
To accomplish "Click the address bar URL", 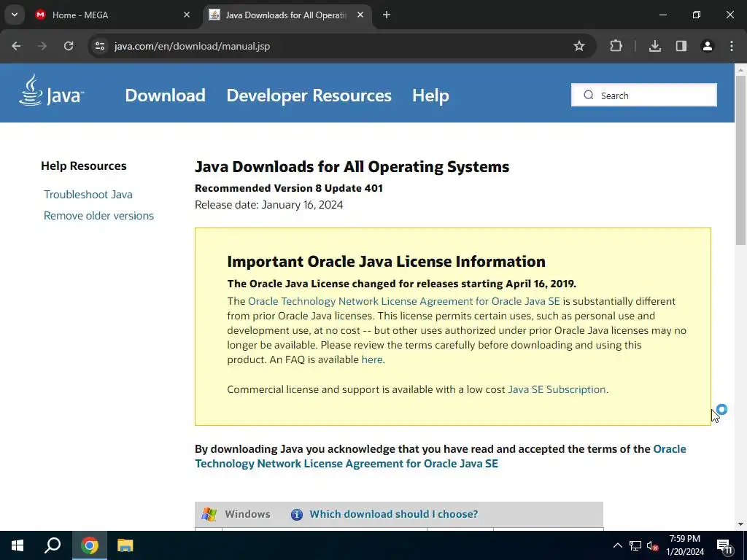I will [192, 46].
